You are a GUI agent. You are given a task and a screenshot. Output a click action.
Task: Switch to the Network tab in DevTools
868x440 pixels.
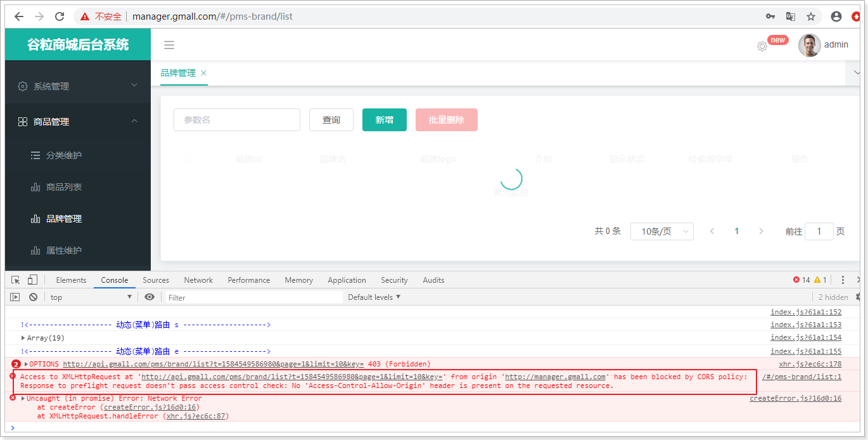pyautogui.click(x=198, y=280)
